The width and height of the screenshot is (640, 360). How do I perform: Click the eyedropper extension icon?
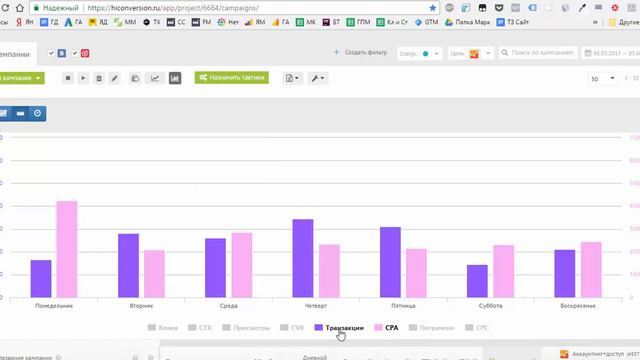[582, 8]
